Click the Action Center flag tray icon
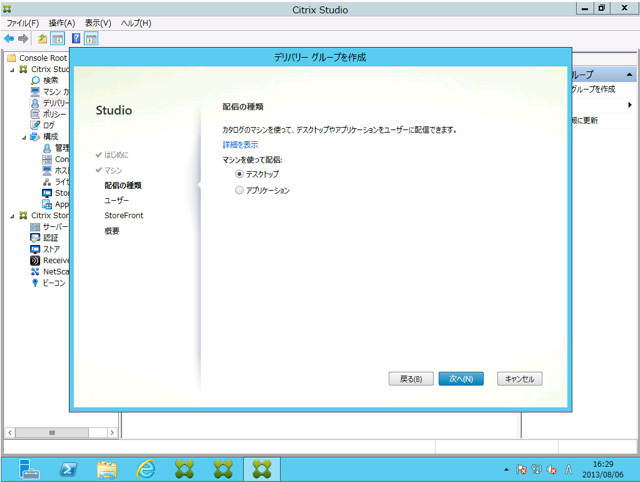 point(521,470)
